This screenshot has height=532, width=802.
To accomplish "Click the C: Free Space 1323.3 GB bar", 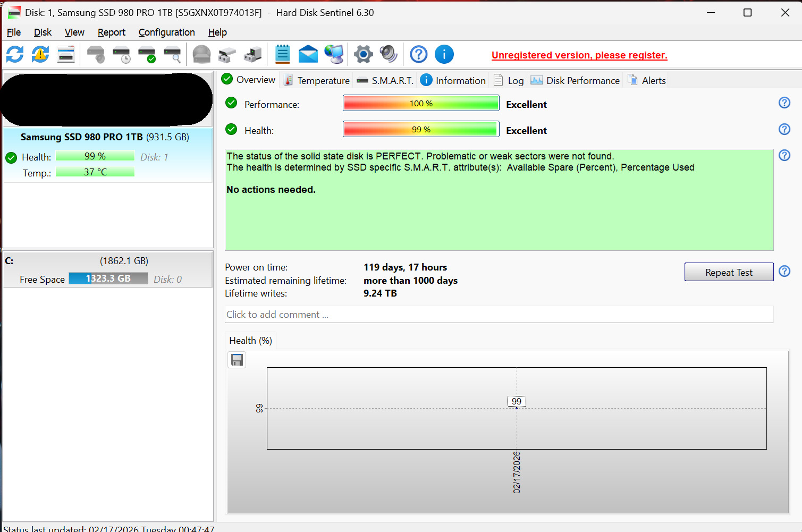I will point(108,278).
